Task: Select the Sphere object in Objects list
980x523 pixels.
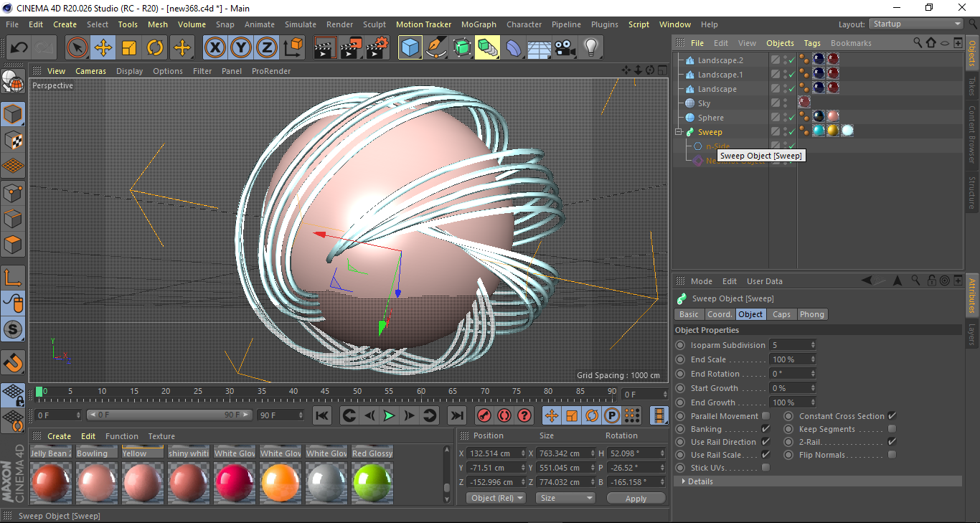Action: (x=710, y=118)
